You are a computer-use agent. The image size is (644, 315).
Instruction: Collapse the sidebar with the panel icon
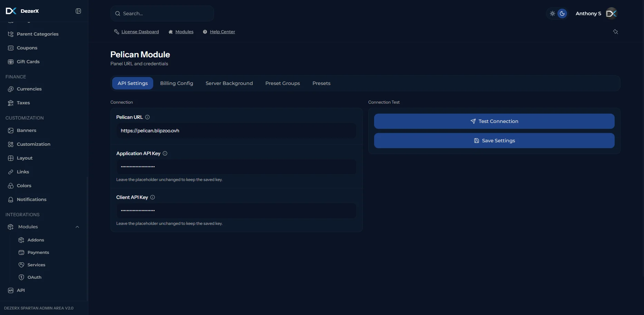[78, 11]
